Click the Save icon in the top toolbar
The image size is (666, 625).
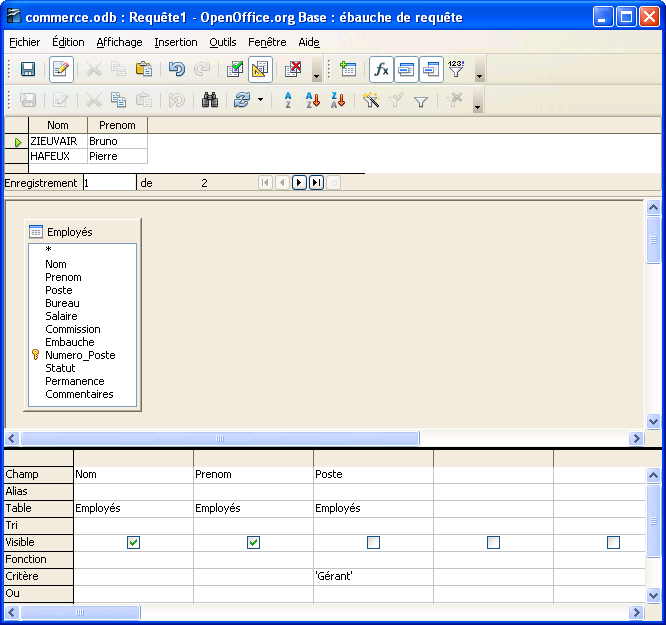click(28, 69)
